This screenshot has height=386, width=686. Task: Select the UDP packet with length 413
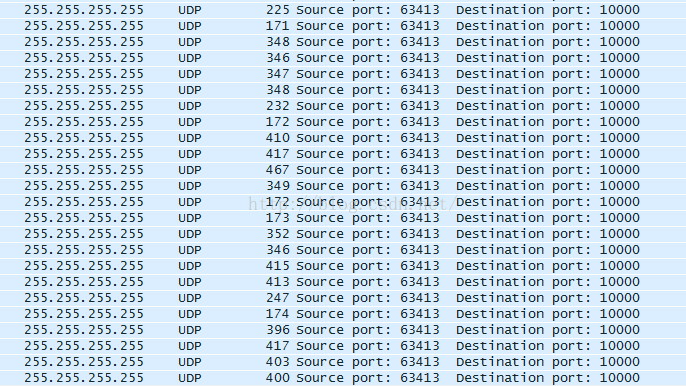coord(343,282)
